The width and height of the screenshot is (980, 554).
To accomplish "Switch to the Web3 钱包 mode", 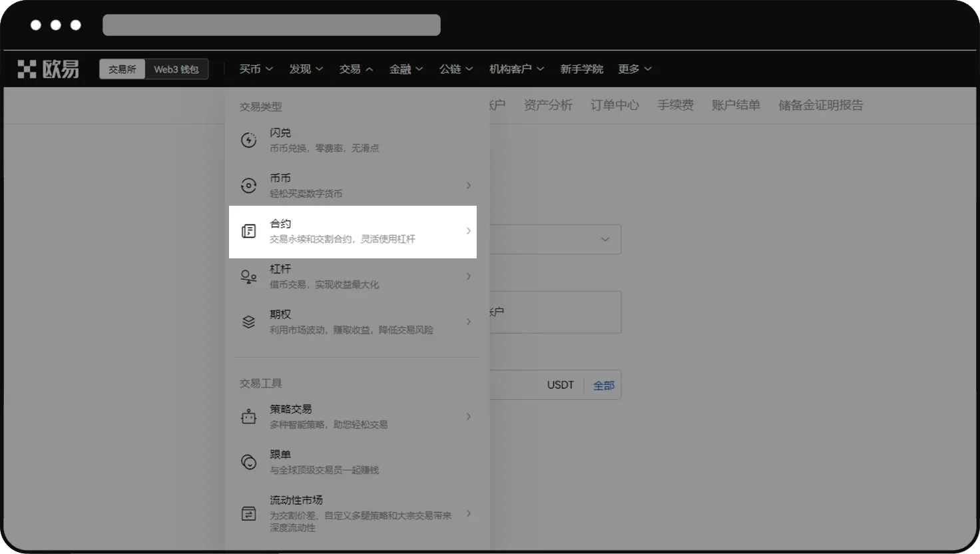I will pyautogui.click(x=176, y=69).
